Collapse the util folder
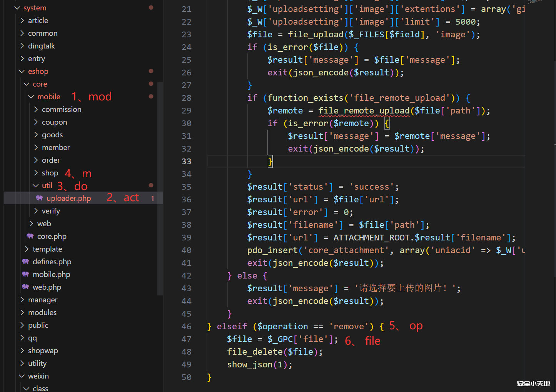The image size is (556, 392). pyautogui.click(x=36, y=185)
